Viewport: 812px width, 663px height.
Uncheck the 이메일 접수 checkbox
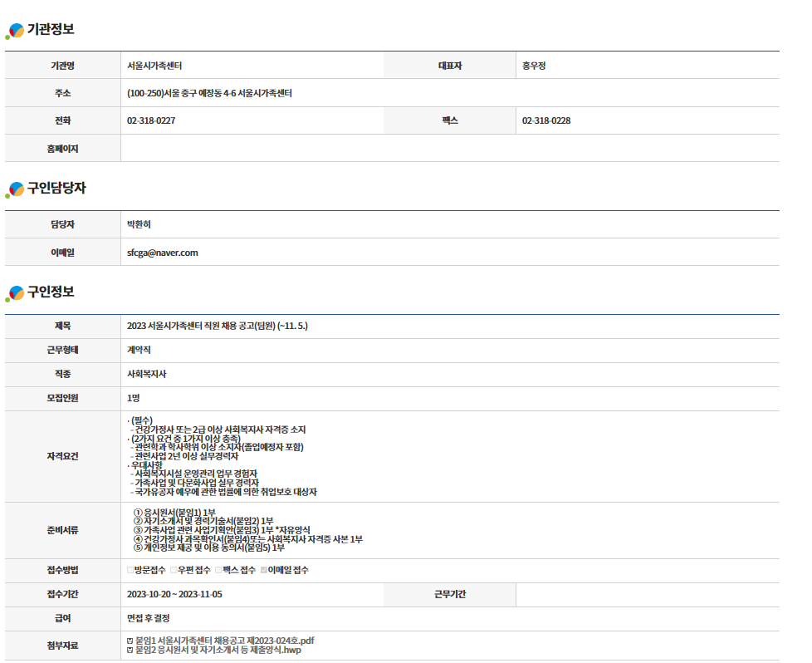pyautogui.click(x=264, y=570)
